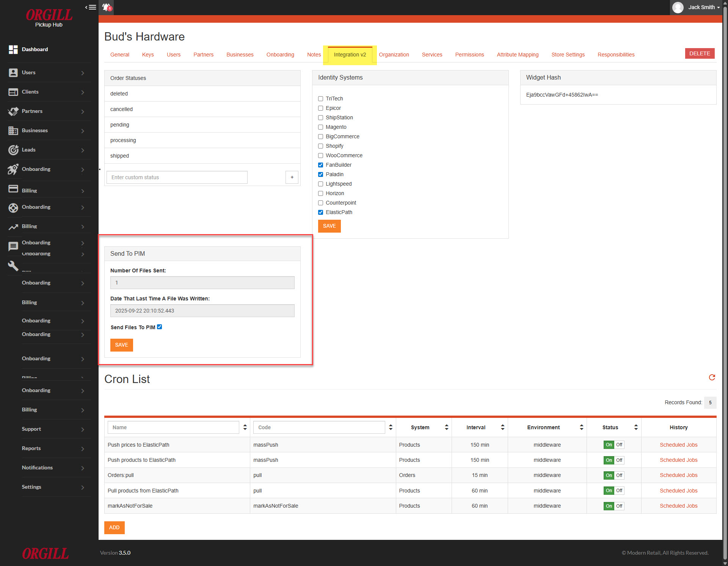Open the Responsibilities tab

[x=616, y=55]
